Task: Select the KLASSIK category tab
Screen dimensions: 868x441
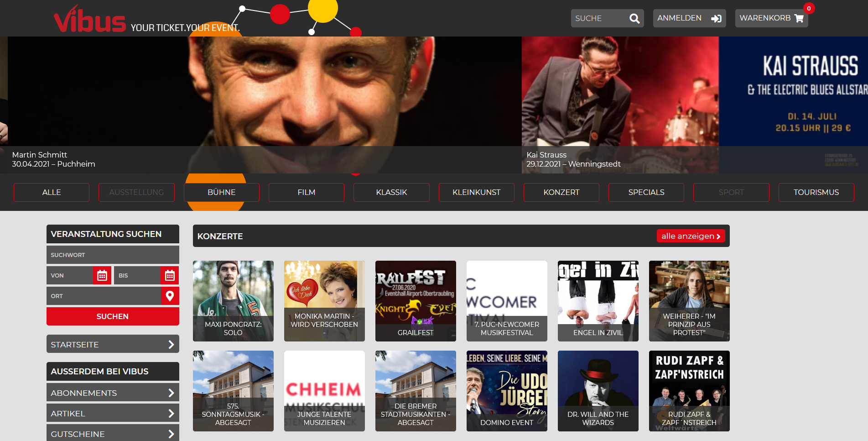Action: (x=391, y=192)
